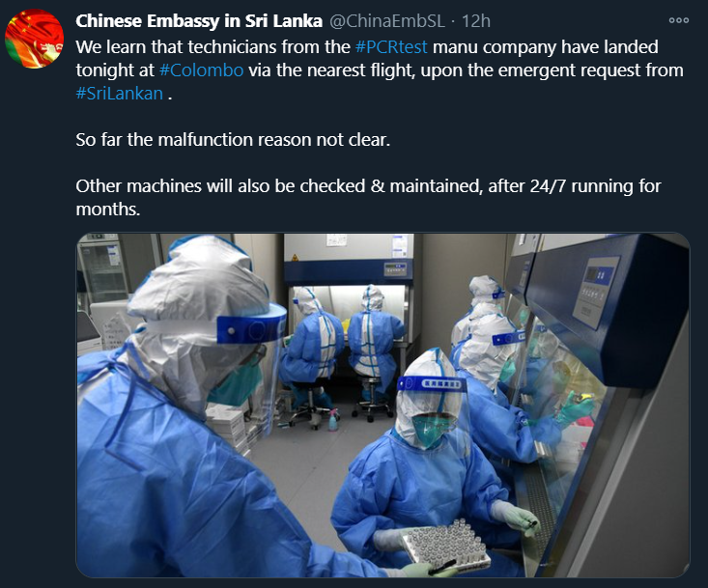Screen dimensions: 708x588
Task: Open the Chinese Embassy in Sri Lanka profile name
Action: [199, 20]
